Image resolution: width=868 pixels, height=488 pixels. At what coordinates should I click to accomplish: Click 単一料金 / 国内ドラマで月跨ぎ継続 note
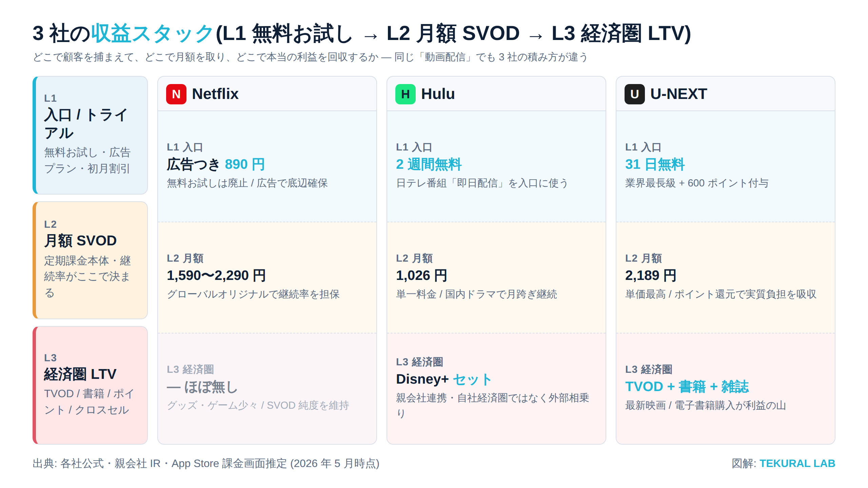point(476,294)
